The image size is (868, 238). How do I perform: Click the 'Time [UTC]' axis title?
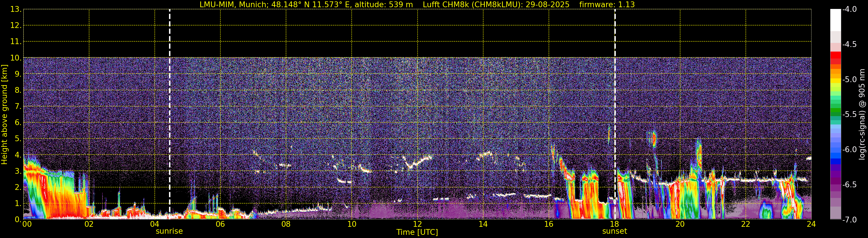coord(417,232)
